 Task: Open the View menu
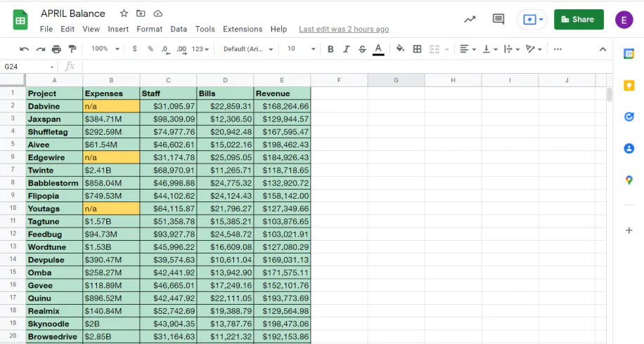pos(91,29)
